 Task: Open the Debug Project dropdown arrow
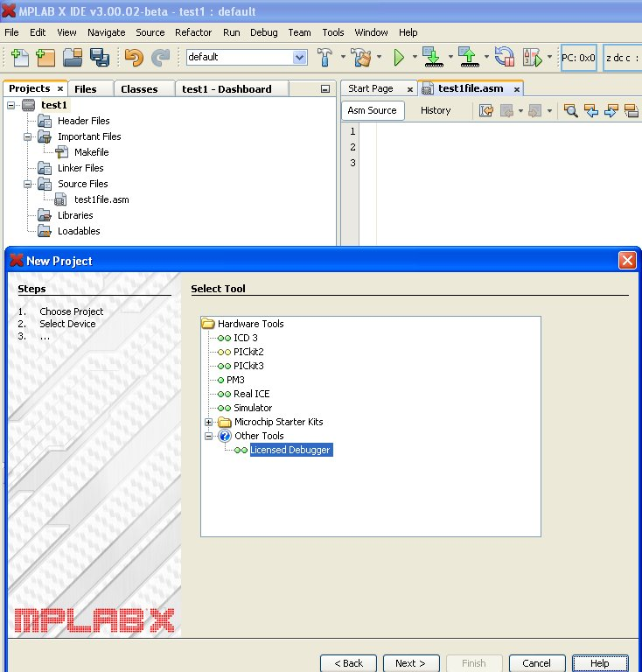(x=549, y=57)
